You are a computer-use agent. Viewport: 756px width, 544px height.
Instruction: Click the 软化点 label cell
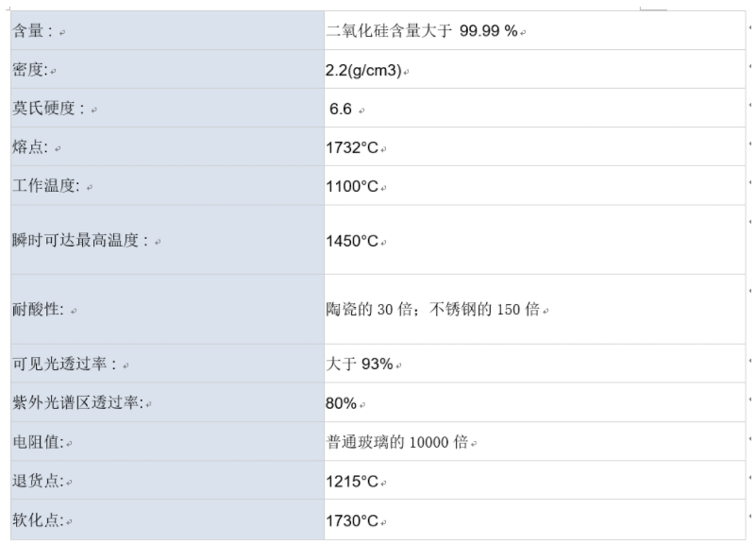pyautogui.click(x=167, y=519)
